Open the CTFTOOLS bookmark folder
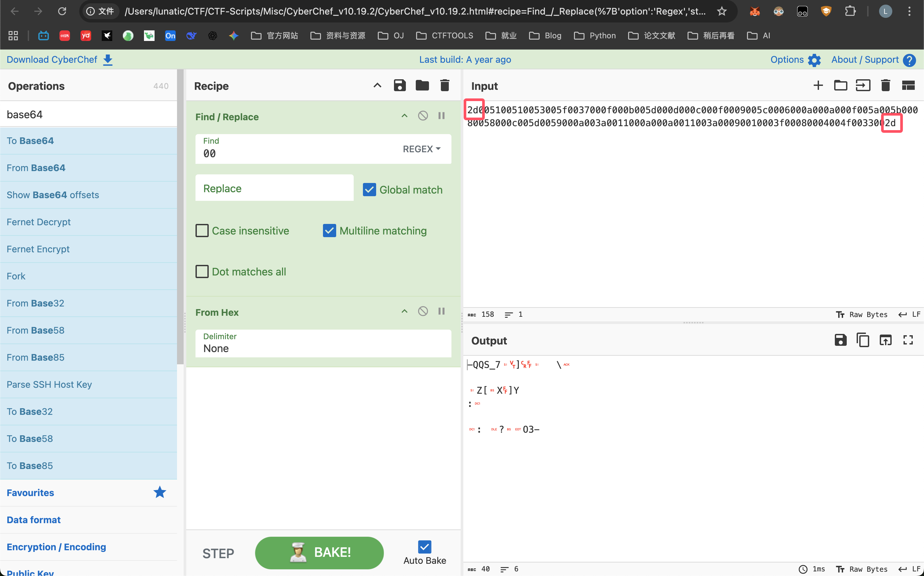Image resolution: width=924 pixels, height=576 pixels. coord(444,35)
